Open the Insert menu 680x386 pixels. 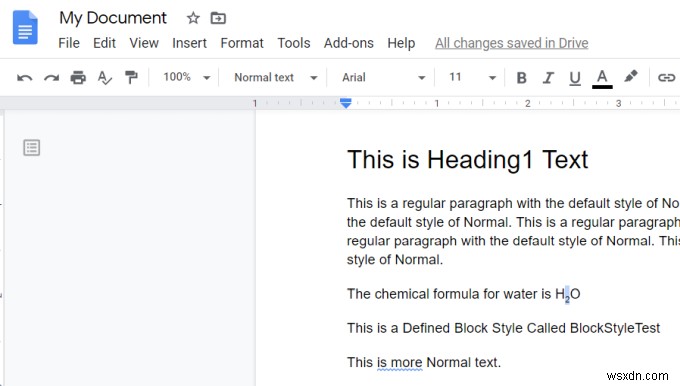point(190,43)
